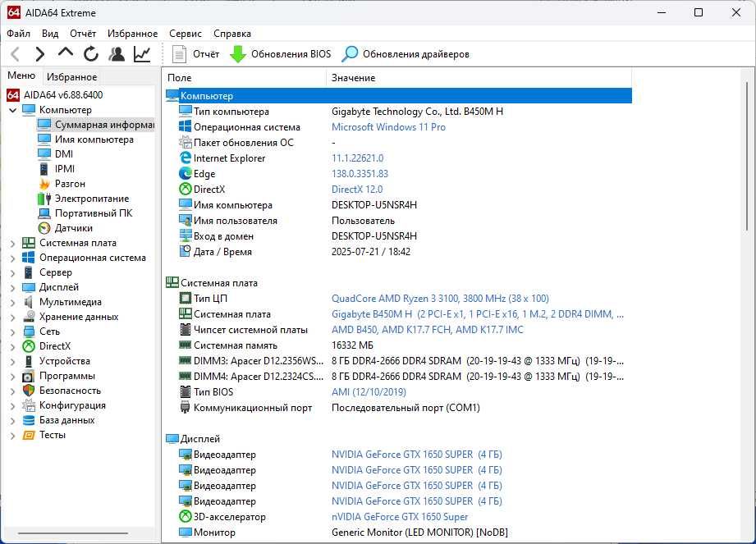This screenshot has height=544, width=756.
Task: Open the DirectX 12.0 value link
Action: (357, 189)
